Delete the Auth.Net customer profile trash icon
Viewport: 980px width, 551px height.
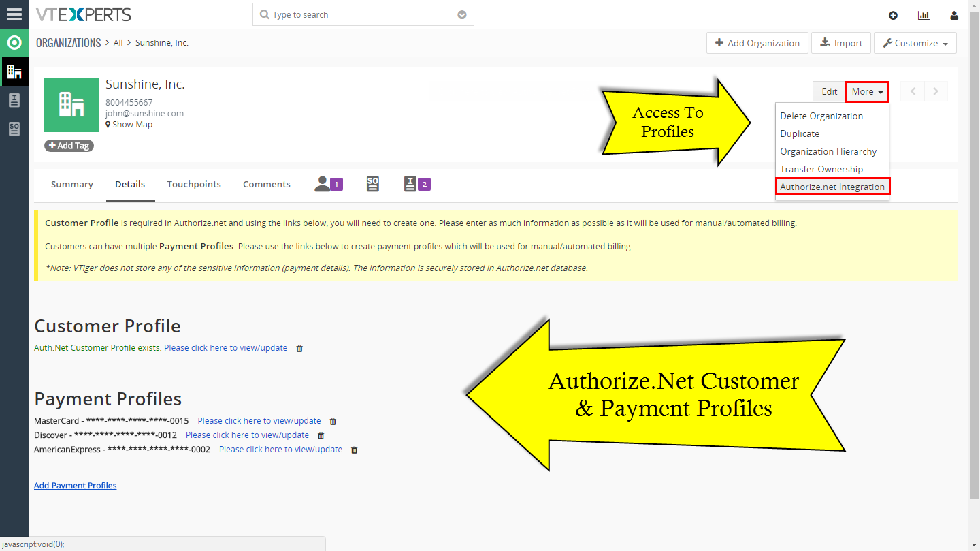(299, 348)
